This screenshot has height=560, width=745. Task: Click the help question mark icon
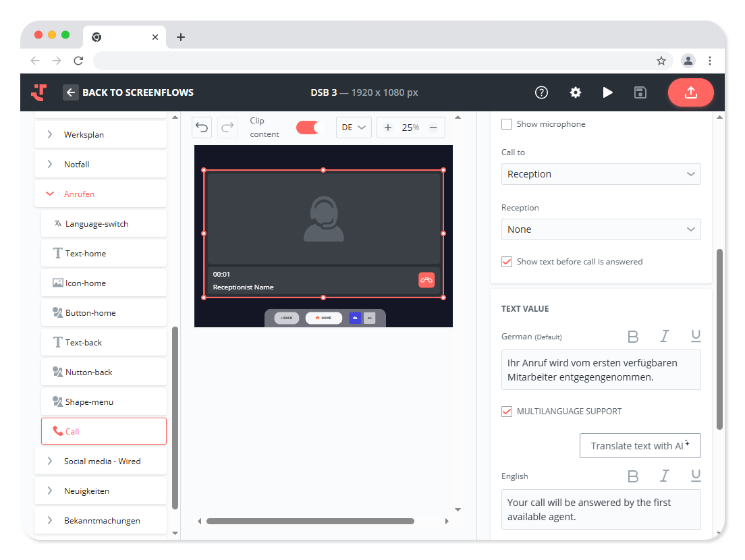tap(541, 92)
